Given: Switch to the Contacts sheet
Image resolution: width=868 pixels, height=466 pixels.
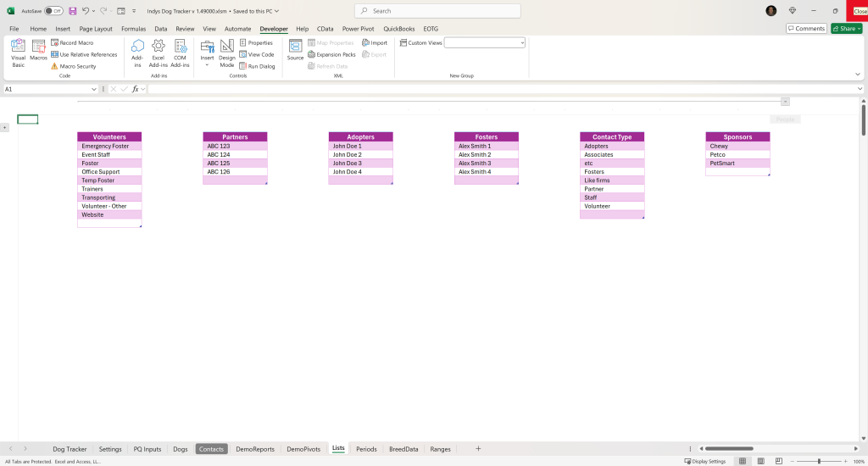Looking at the screenshot, I should (x=211, y=449).
